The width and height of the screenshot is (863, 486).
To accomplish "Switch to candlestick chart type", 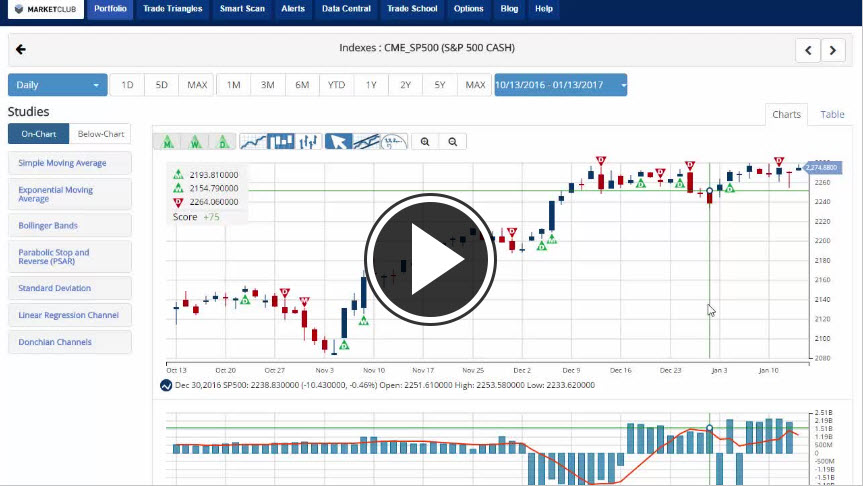I will (x=281, y=142).
